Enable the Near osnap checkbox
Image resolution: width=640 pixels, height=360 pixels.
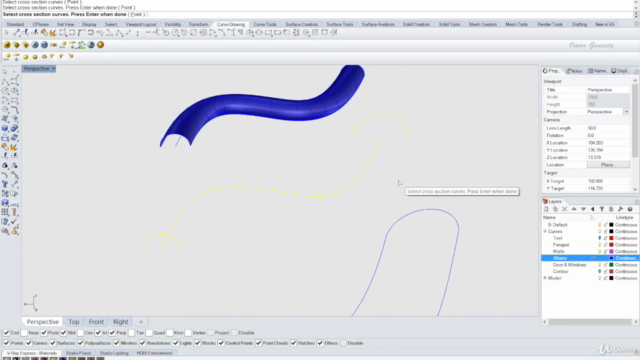pos(24,333)
